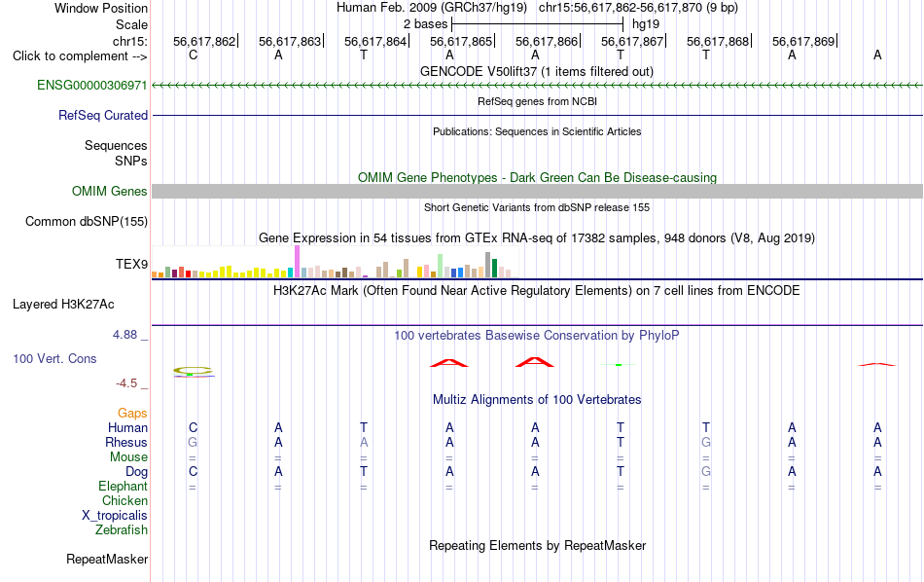Click 'Repeating Elements by RepeatMasker' title
This screenshot has width=924, height=582.
[x=537, y=545]
